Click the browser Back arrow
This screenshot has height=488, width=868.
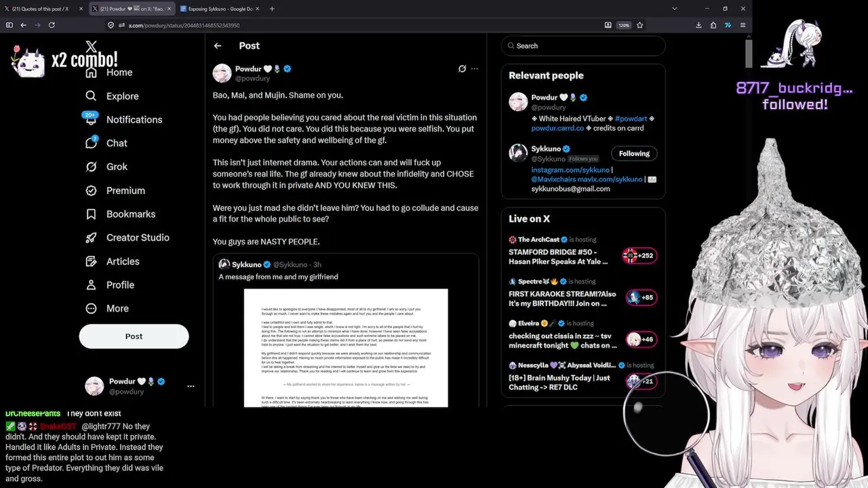23,25
